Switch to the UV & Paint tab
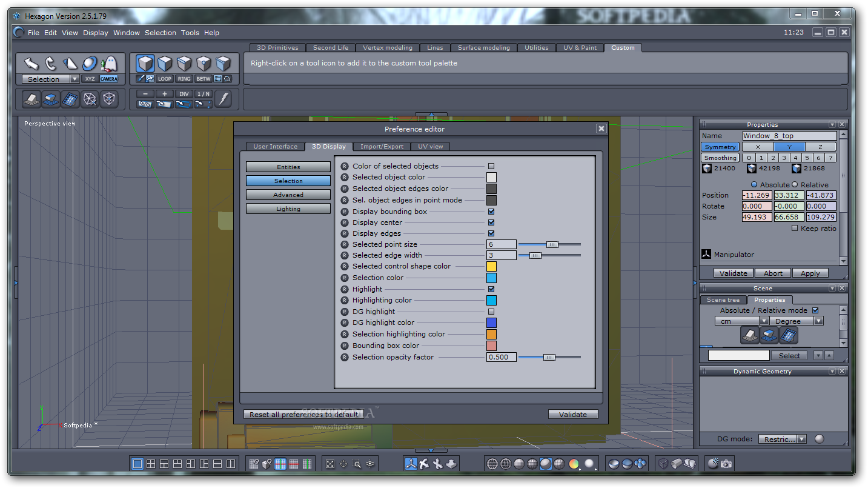Screen dimensions: 868x488 tap(580, 47)
